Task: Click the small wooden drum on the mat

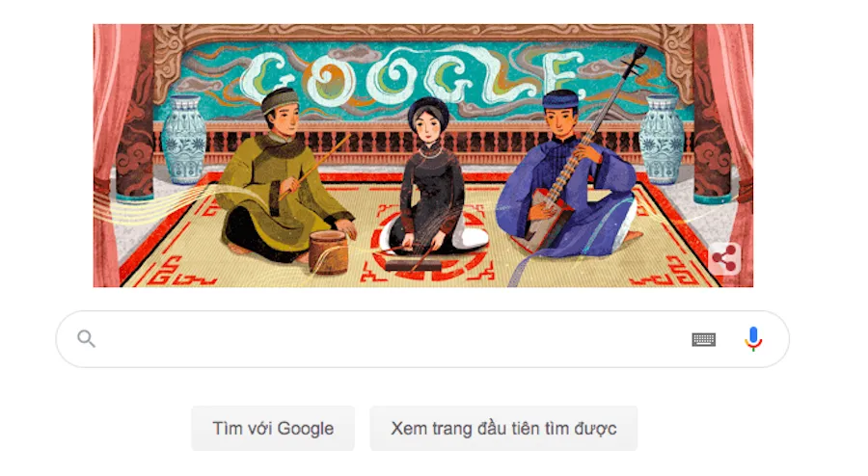Action: pos(328,252)
